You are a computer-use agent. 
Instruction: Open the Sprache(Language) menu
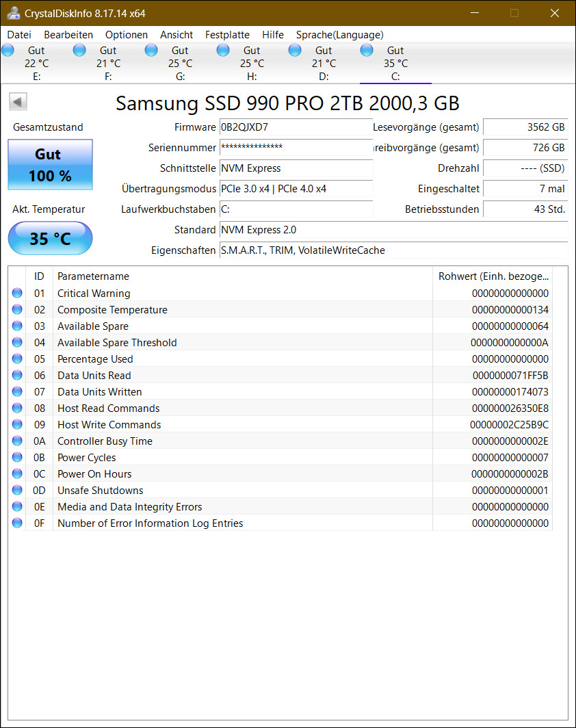pos(340,35)
